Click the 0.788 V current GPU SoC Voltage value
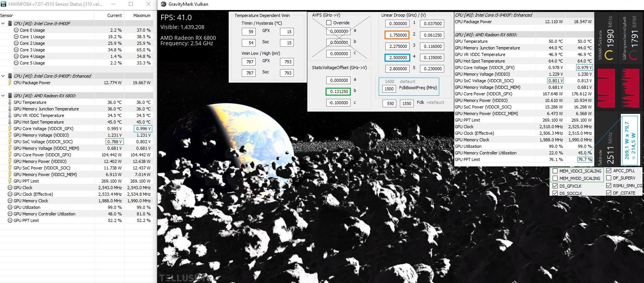644x283 pixels. 115,142
